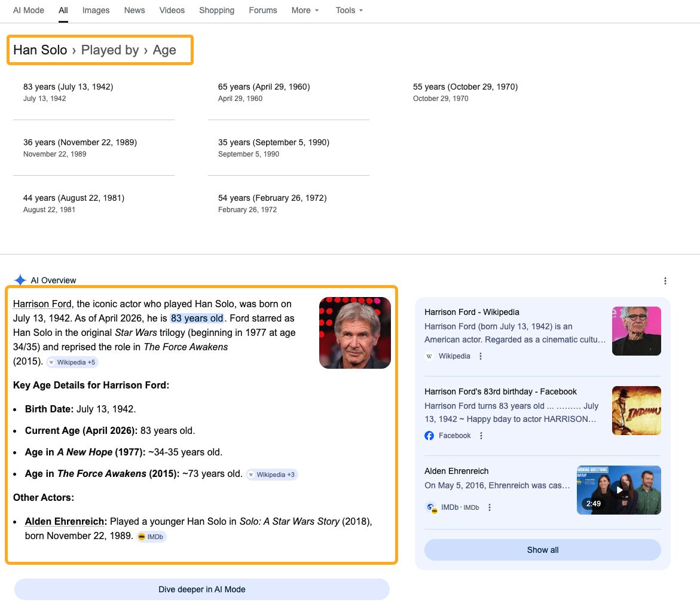This screenshot has height=612, width=700.
Task: Click the highlighted 83 years old text
Action: (x=197, y=319)
